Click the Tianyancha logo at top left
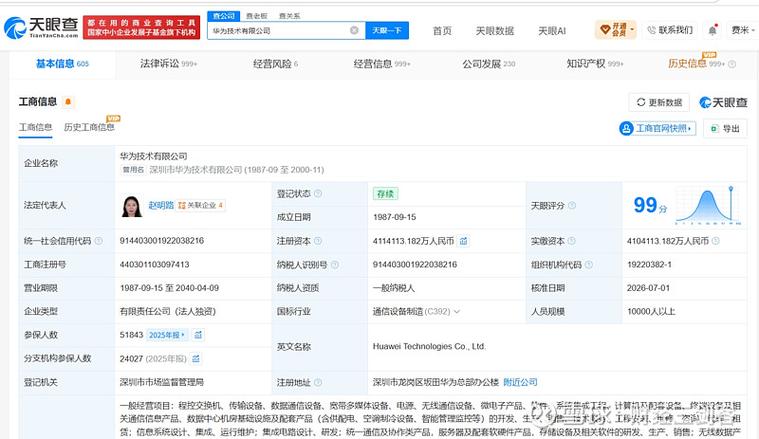 click(41, 28)
